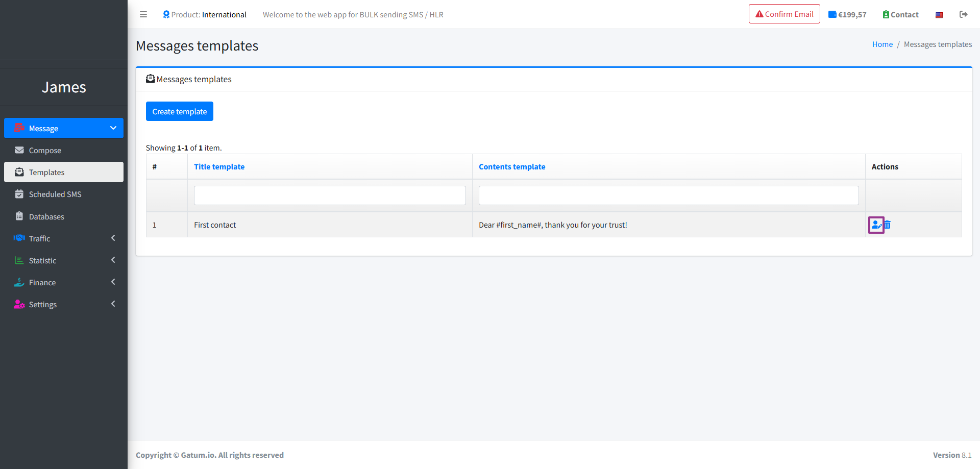Click the logout icon in top bar
Viewport: 980px width, 469px height.
pyautogui.click(x=963, y=14)
